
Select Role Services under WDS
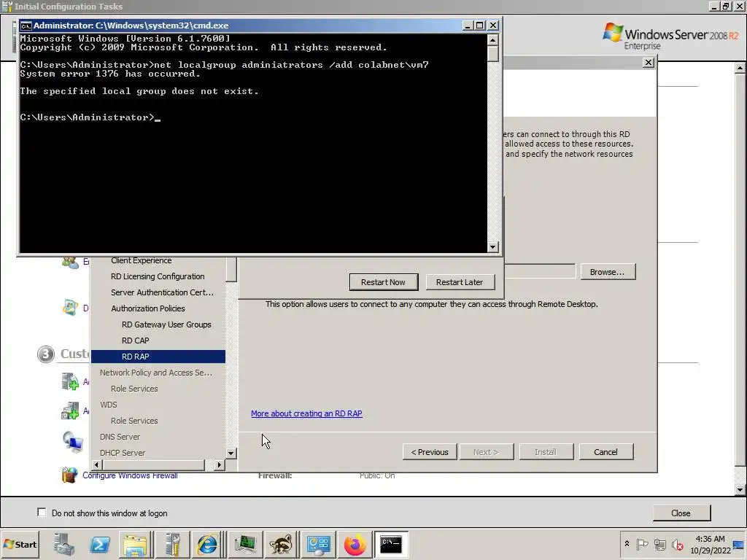click(x=134, y=421)
